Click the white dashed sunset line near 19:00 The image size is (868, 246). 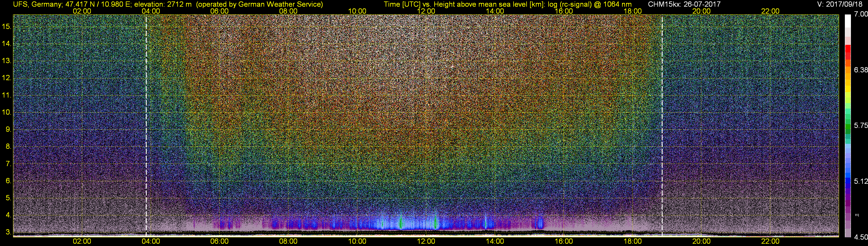point(662,125)
